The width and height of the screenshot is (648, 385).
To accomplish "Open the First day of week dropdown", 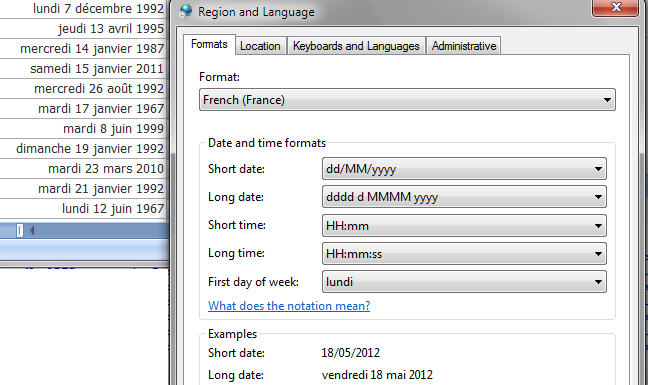I will click(x=464, y=282).
